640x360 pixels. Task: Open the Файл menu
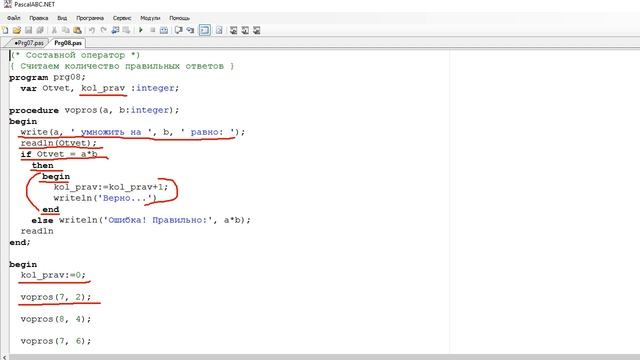pyautogui.click(x=13, y=18)
